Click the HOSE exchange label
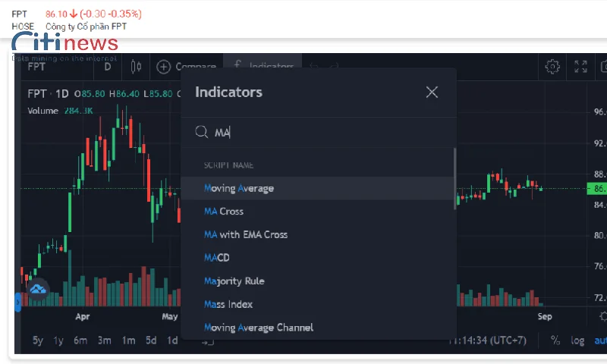Image resolution: width=607 pixels, height=364 pixels. tap(23, 27)
